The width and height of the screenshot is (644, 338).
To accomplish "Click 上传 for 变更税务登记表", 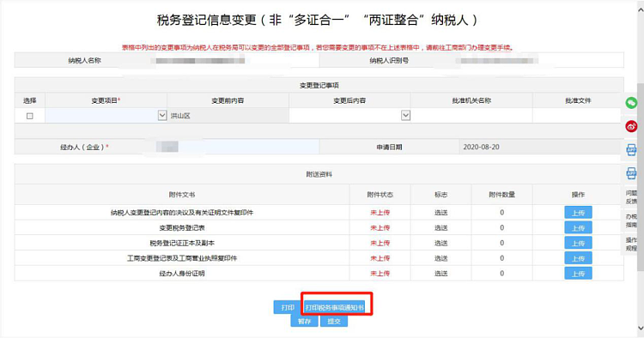I will click(x=578, y=227).
